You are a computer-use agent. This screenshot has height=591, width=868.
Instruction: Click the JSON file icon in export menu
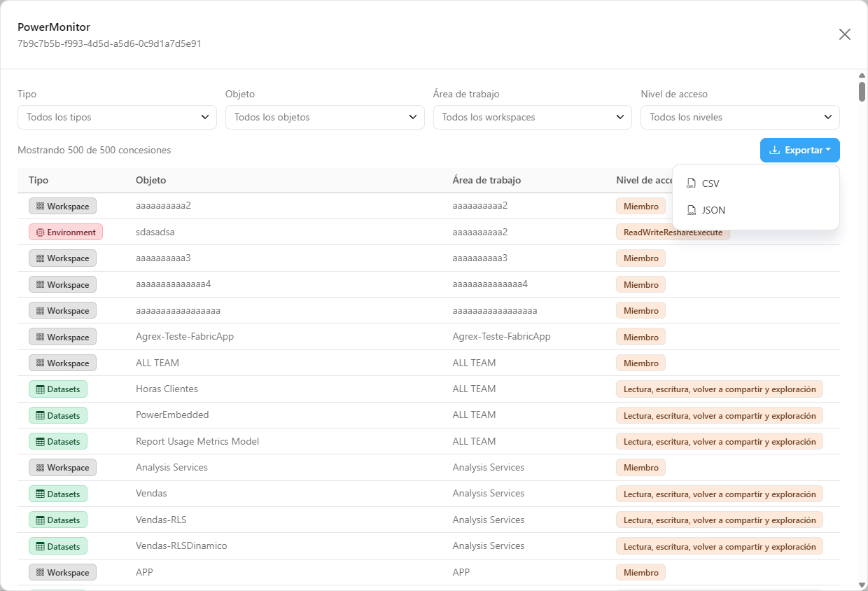coord(692,210)
